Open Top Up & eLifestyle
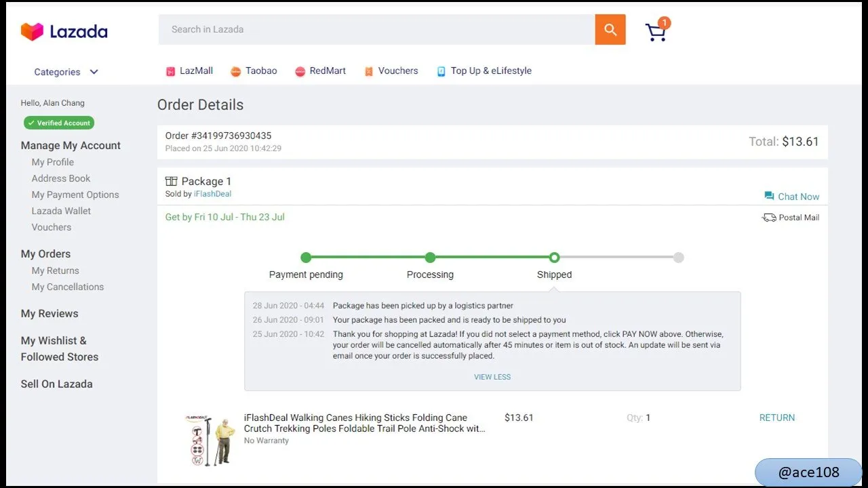 point(491,70)
